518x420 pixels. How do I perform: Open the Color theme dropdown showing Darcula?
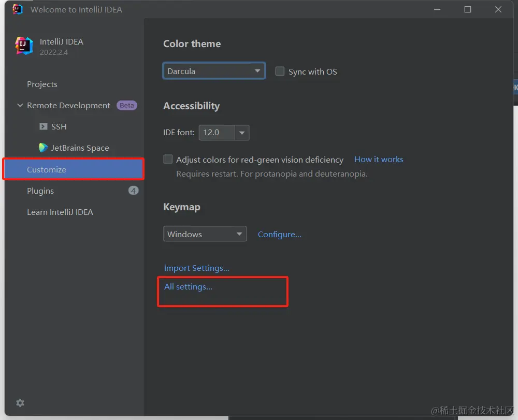(214, 70)
